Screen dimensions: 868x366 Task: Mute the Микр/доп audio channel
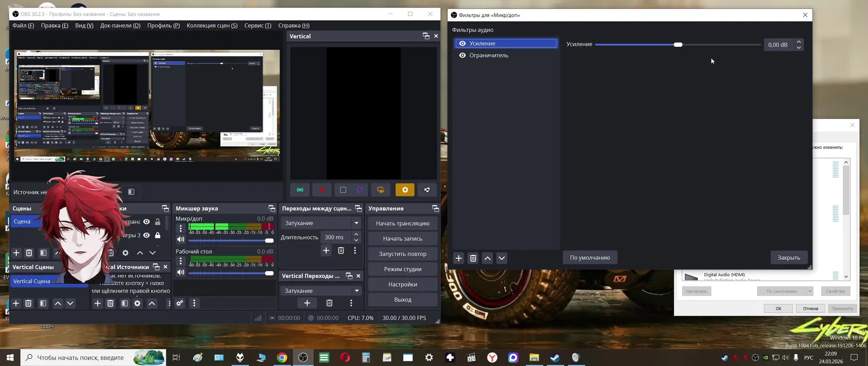pyautogui.click(x=181, y=239)
